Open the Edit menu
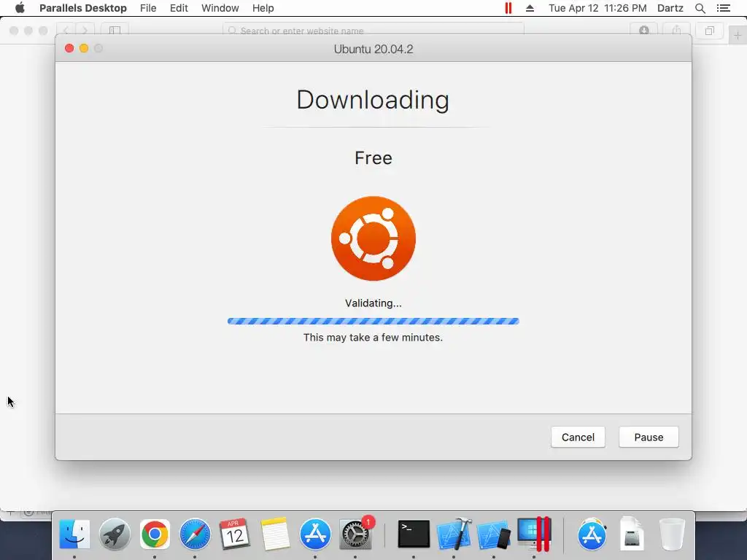The image size is (747, 560). pyautogui.click(x=179, y=8)
